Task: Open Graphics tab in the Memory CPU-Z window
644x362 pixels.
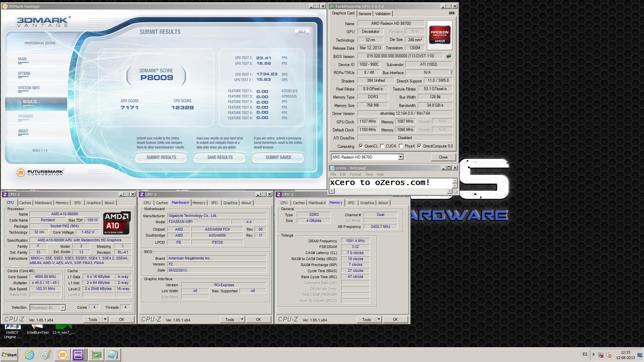Action: tap(367, 203)
